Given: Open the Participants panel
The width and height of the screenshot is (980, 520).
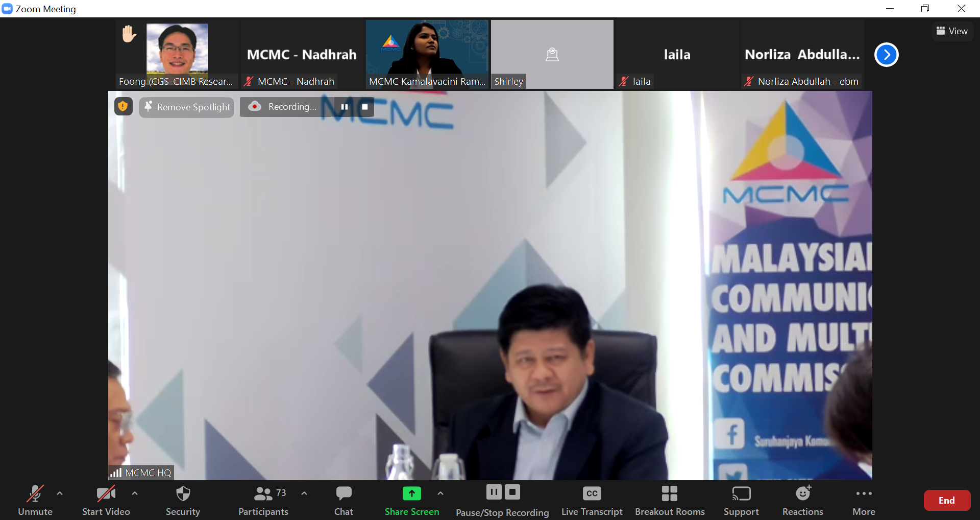Looking at the screenshot, I should [x=263, y=500].
